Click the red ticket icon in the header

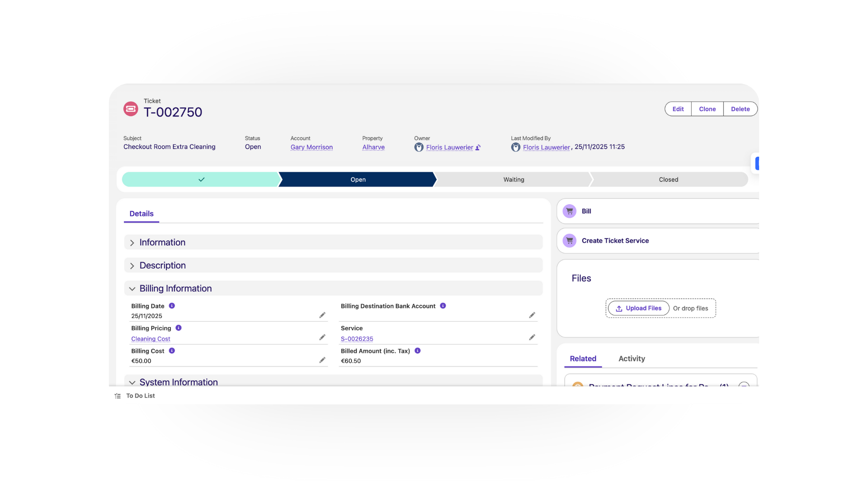click(x=131, y=109)
